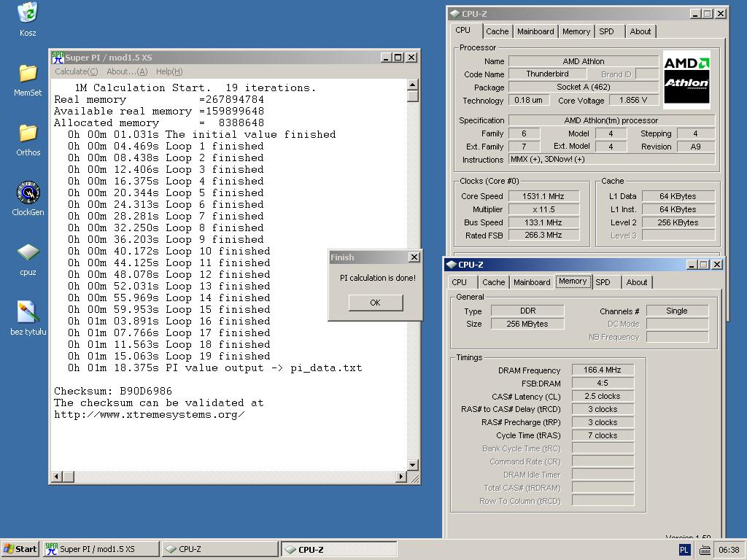Click the Rated FSB value 266.3 MHz

coord(543,236)
